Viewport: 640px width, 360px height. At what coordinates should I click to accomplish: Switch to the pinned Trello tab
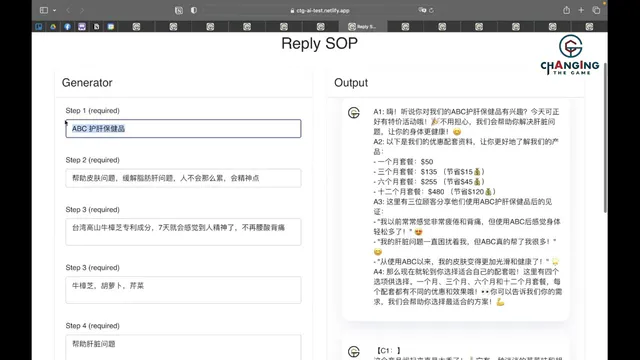(x=39, y=27)
